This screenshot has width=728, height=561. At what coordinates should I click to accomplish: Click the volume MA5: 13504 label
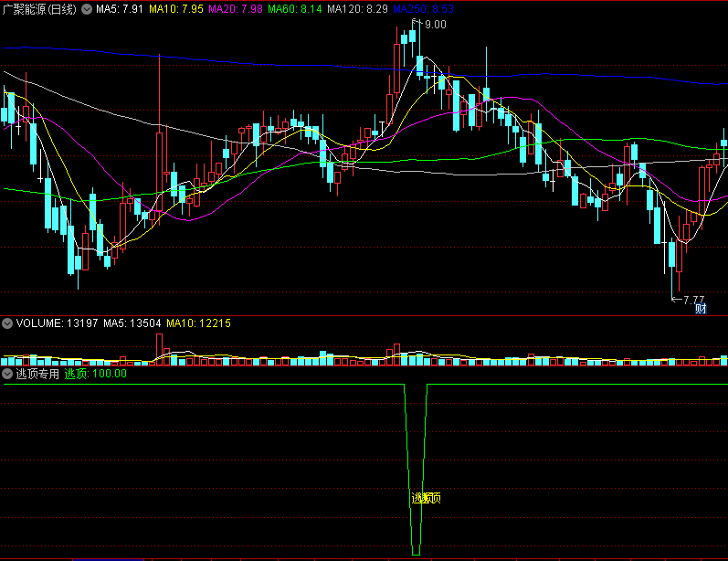(132, 323)
